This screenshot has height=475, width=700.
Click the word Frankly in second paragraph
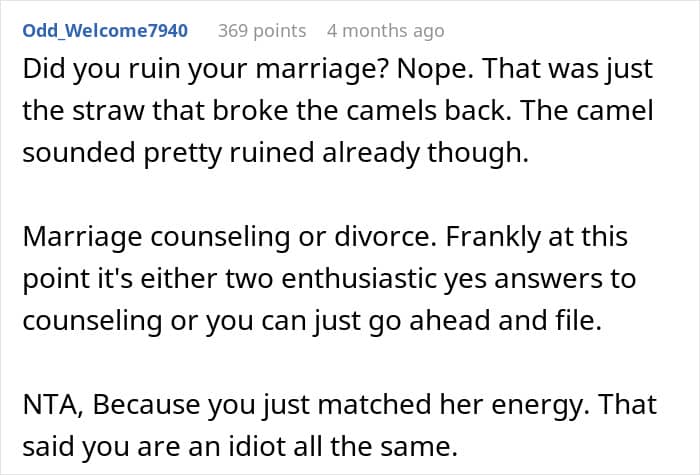493,238
